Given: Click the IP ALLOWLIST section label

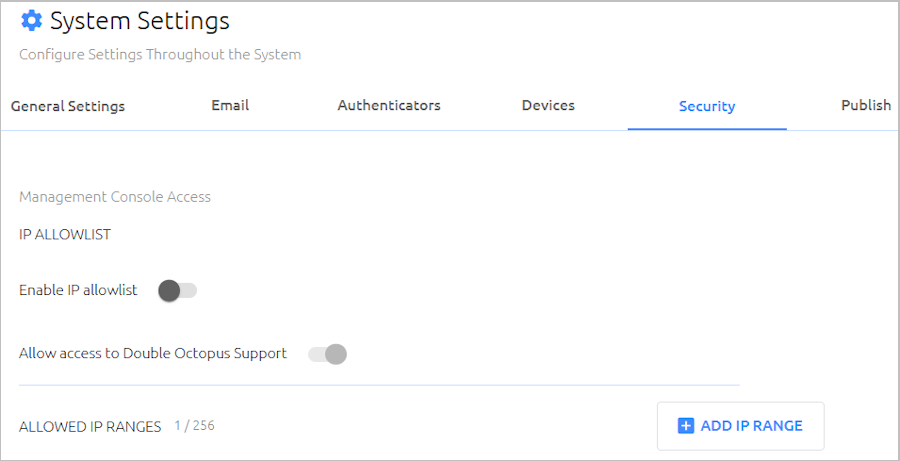Looking at the screenshot, I should [x=65, y=235].
